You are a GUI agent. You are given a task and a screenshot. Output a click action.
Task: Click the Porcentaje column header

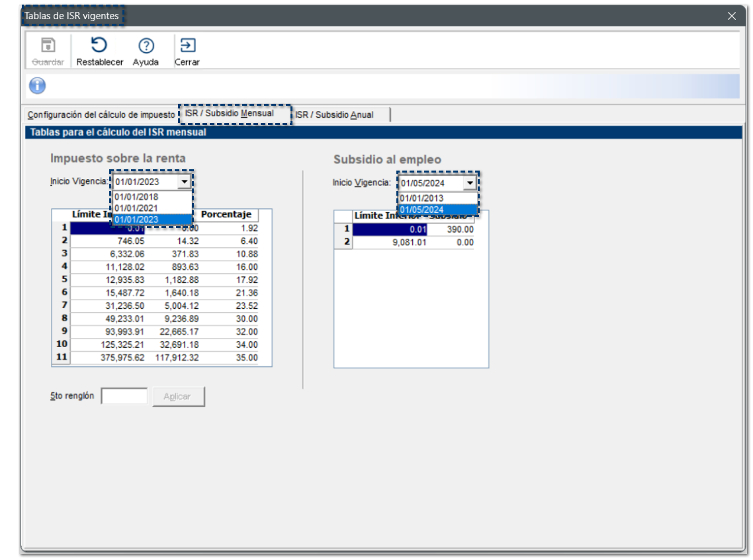tap(226, 215)
